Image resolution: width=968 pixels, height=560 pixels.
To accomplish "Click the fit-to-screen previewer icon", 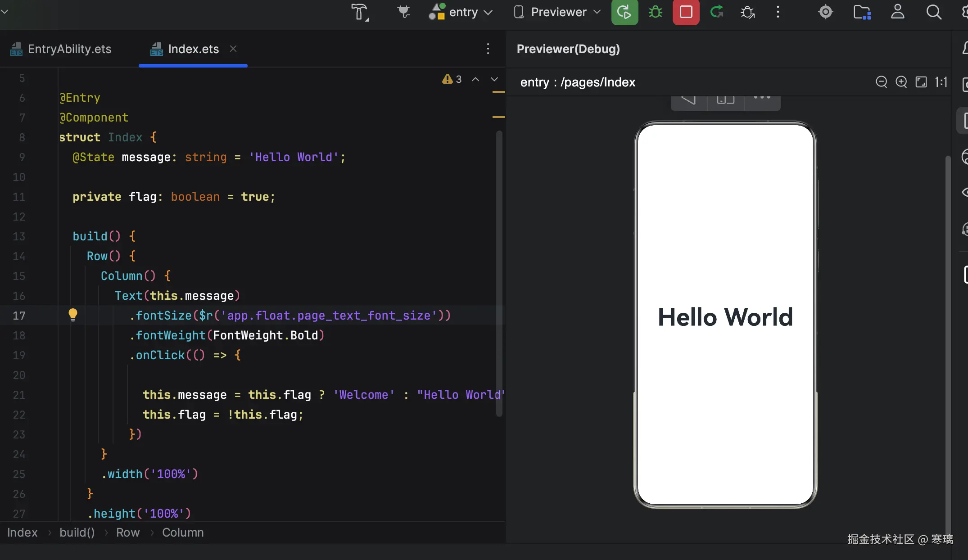I will [921, 82].
